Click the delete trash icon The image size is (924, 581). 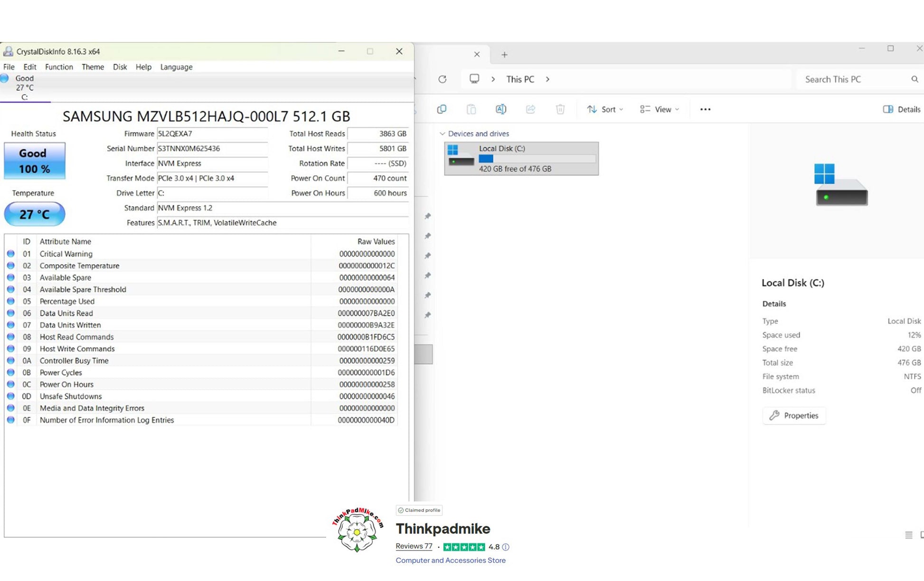[x=560, y=109]
